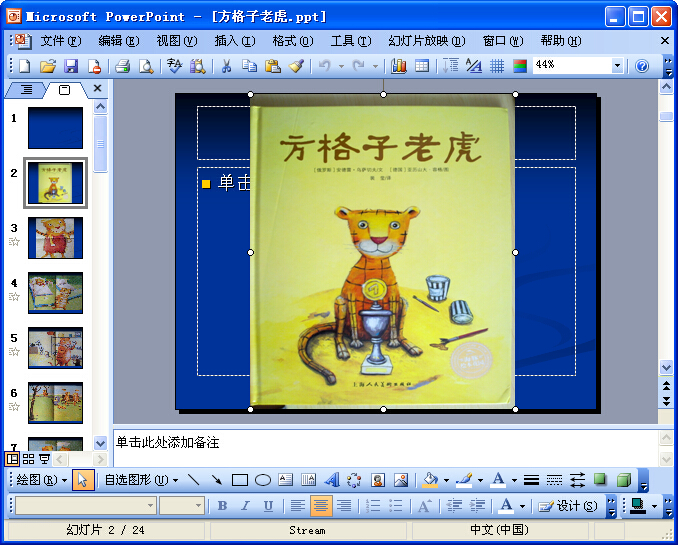Insert Clip Art from drawing toolbar
This screenshot has height=545, width=678.
(x=377, y=480)
